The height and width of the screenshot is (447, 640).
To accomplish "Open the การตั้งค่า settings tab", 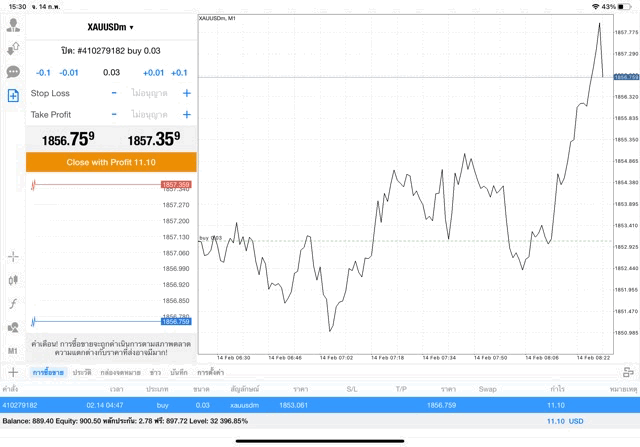I will pos(211,372).
